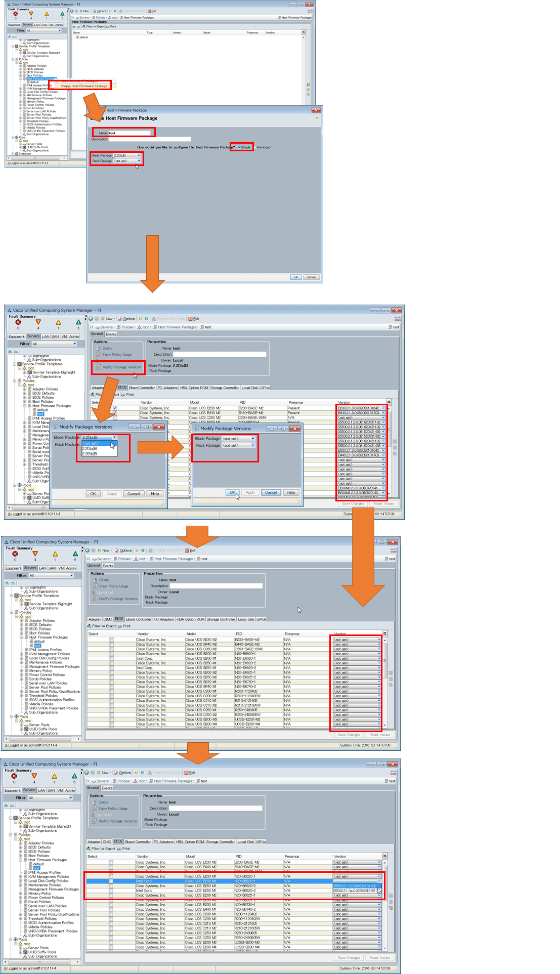The image size is (560, 974).
Task: Click Filter above the third window's table
Action: (94, 626)
